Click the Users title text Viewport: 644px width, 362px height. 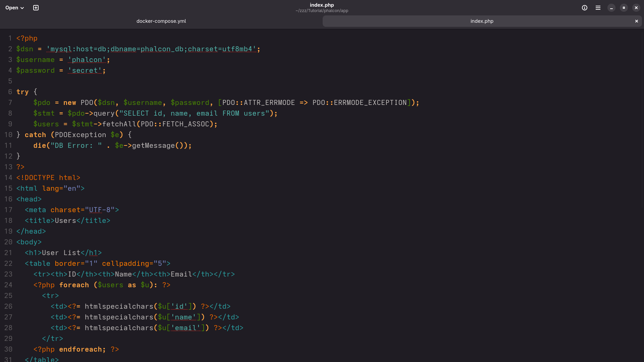click(65, 221)
